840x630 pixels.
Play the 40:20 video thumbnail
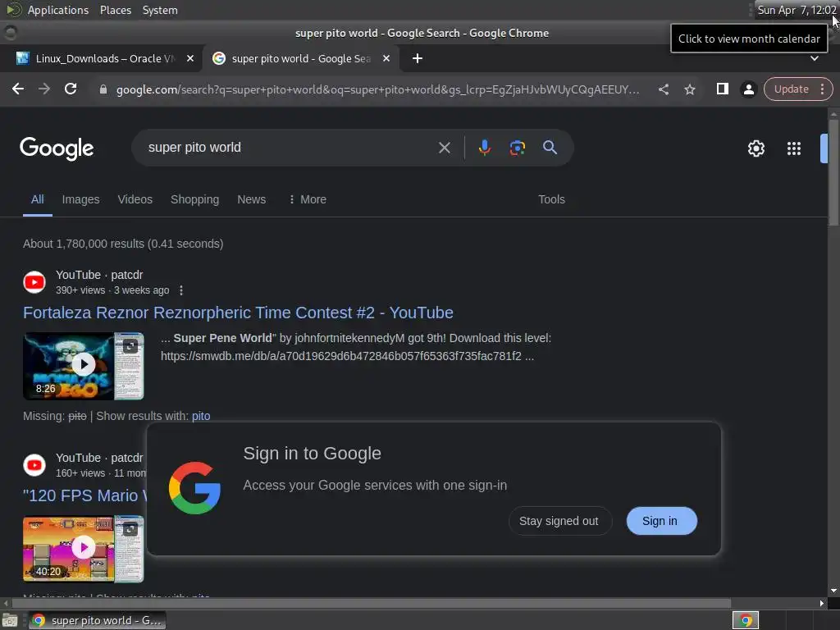[x=83, y=548]
